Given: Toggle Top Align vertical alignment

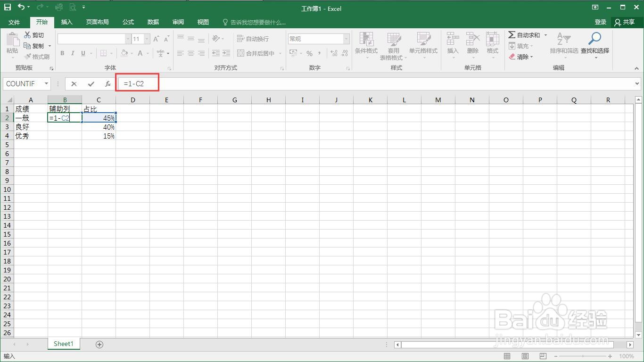Looking at the screenshot, I should pyautogui.click(x=180, y=39).
